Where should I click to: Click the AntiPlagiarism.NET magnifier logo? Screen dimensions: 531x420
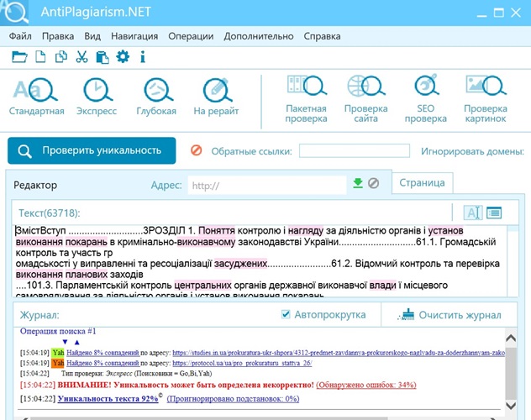(14, 13)
